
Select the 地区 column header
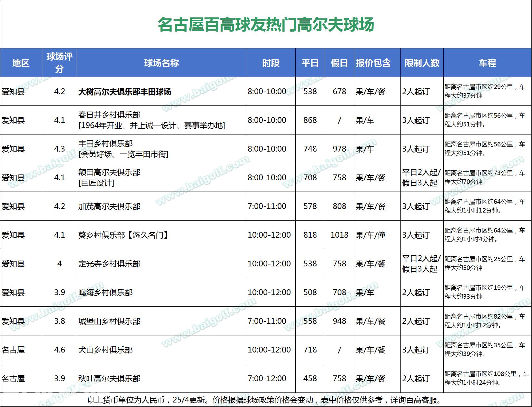click(x=21, y=63)
